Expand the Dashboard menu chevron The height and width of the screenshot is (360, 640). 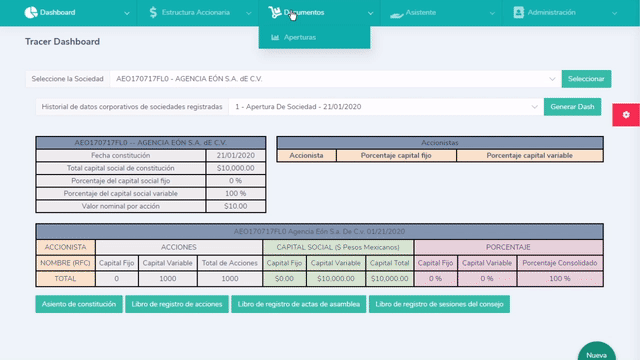[127, 13]
